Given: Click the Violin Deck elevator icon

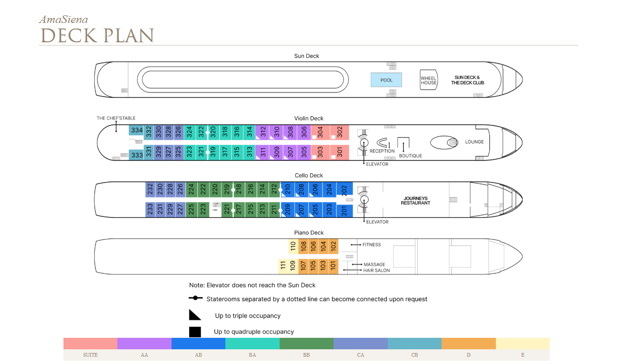Looking at the screenshot, I should coord(363,142).
